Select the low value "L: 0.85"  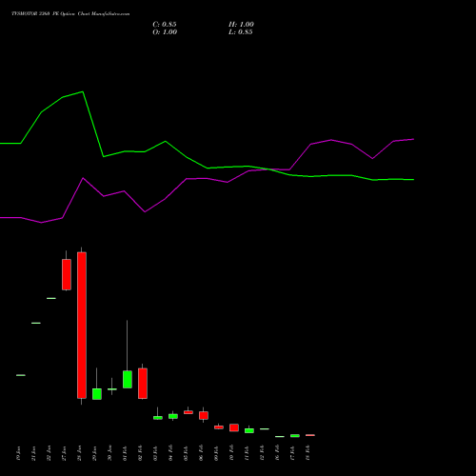pyautogui.click(x=241, y=32)
